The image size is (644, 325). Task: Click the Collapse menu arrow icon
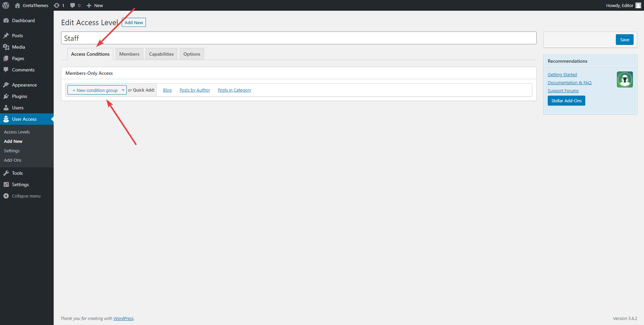point(6,196)
